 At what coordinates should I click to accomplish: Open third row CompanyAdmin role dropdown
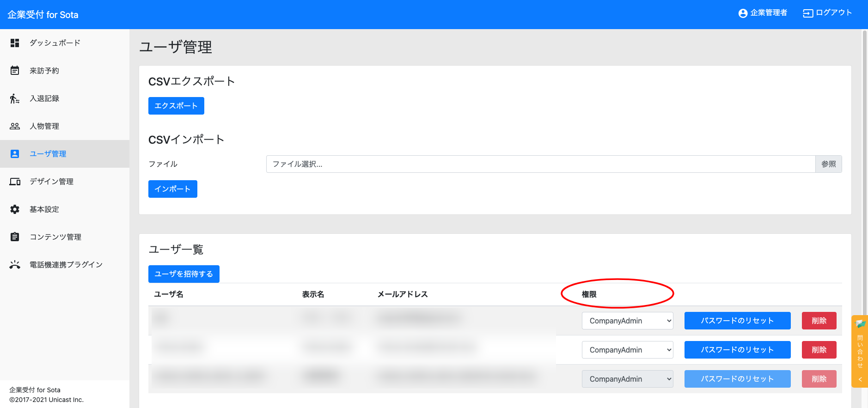[x=627, y=379]
